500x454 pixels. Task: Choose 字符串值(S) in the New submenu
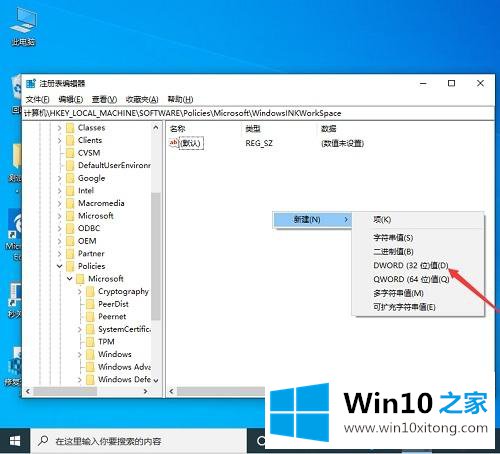[x=393, y=238]
